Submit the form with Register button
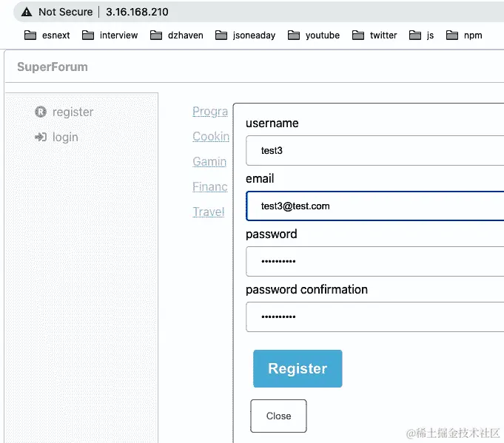504x443 pixels. point(298,368)
